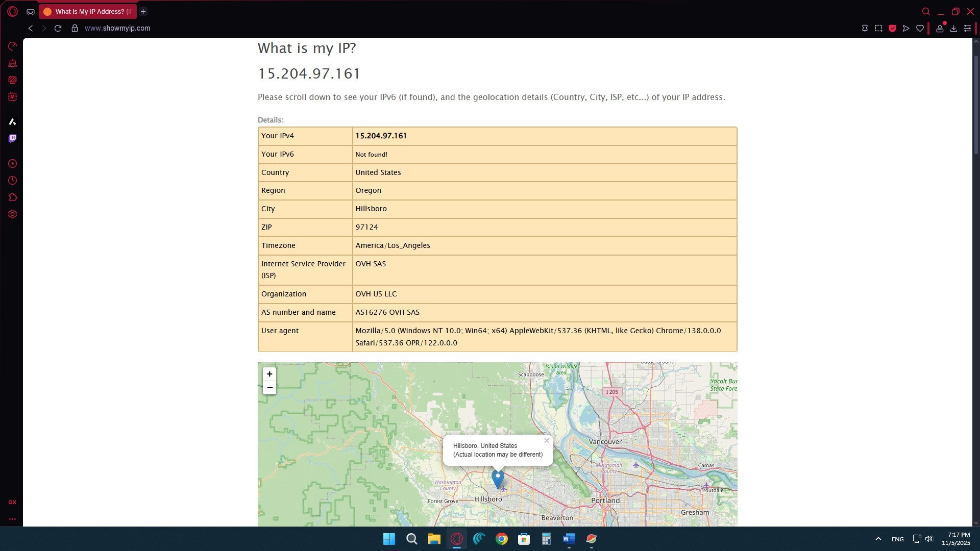Open History clock icon in sidebar
Viewport: 980px width, 551px height.
[12, 181]
